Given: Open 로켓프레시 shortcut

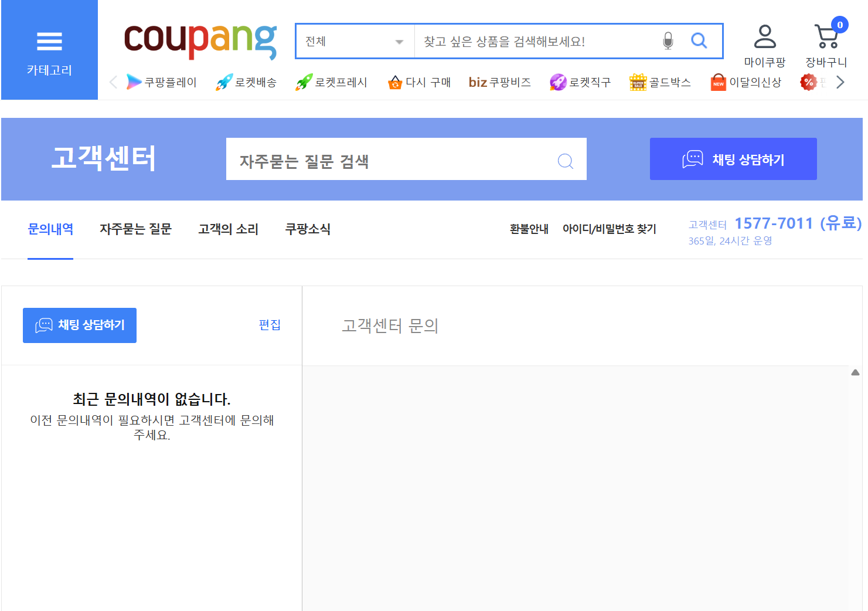Looking at the screenshot, I should (x=332, y=82).
